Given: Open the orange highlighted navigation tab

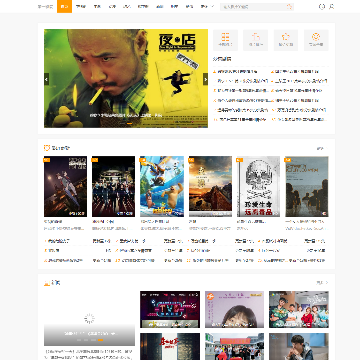Looking at the screenshot, I should click(64, 6).
